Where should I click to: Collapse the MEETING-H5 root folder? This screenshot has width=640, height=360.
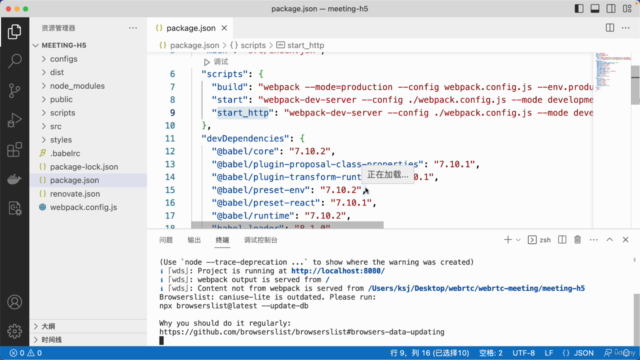pos(88,45)
